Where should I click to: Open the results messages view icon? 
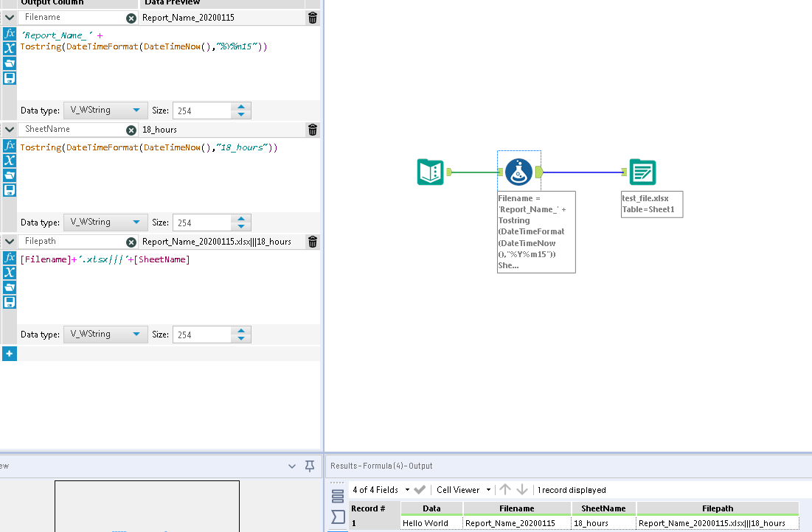click(x=338, y=516)
